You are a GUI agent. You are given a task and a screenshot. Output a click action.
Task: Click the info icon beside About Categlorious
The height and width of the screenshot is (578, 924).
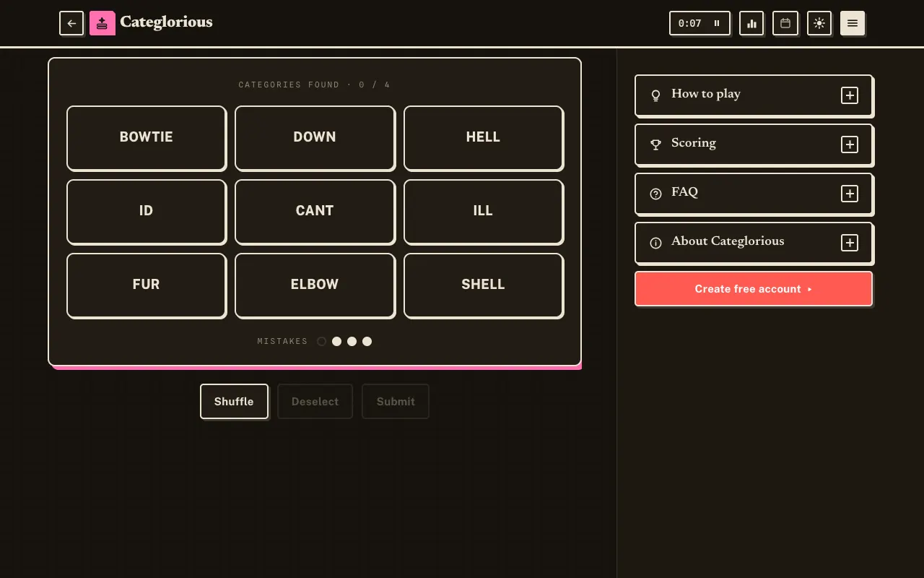655,243
